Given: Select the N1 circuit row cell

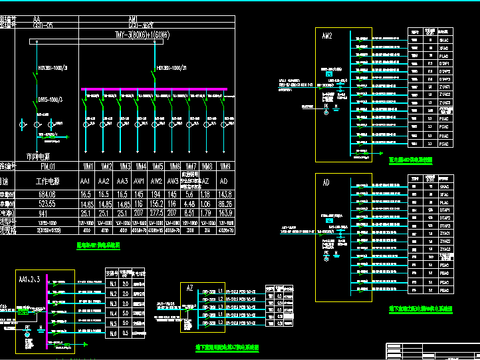Looking at the screenshot, I should click(113, 284).
